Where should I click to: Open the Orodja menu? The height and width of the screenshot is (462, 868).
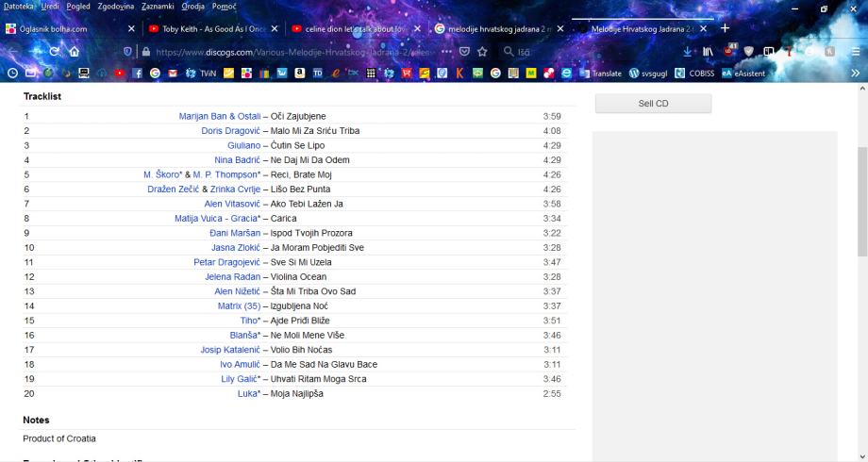[x=193, y=6]
